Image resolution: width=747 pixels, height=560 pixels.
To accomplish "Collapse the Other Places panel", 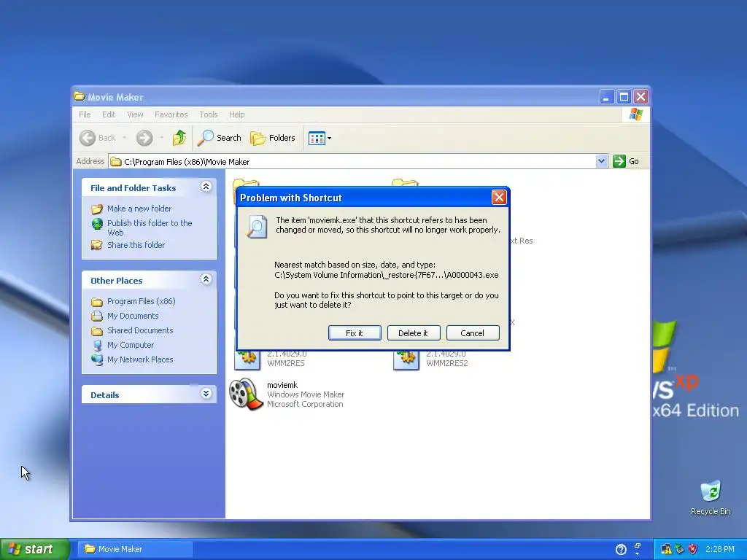I will 206,279.
